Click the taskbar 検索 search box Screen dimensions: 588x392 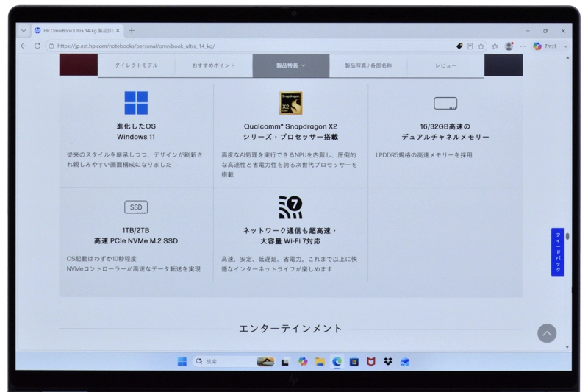pos(234,361)
